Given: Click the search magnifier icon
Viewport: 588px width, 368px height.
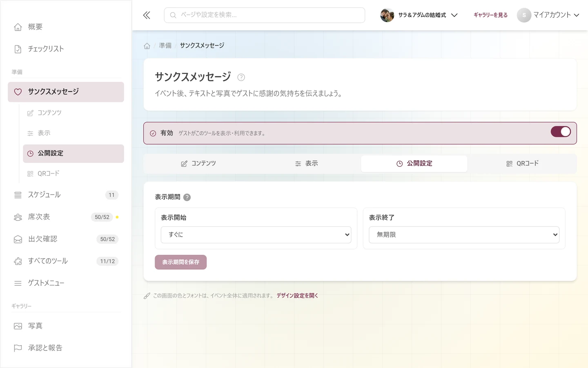Looking at the screenshot, I should tap(173, 15).
